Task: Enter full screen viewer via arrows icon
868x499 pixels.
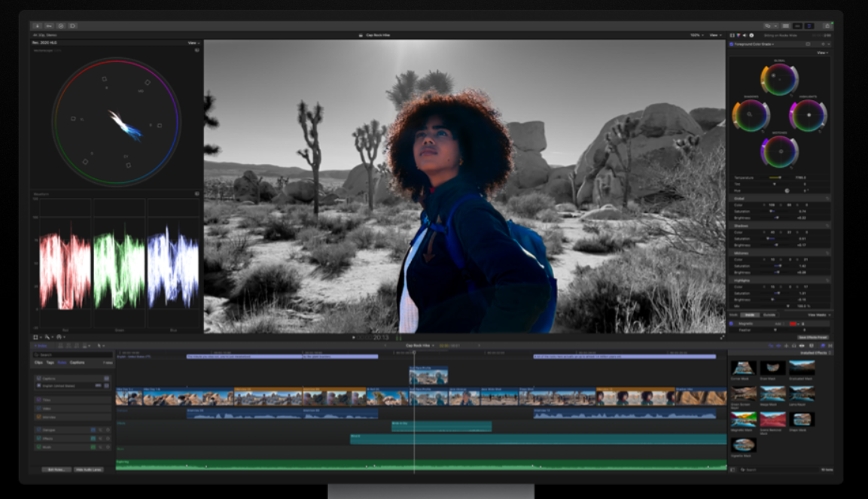Action: [x=723, y=337]
